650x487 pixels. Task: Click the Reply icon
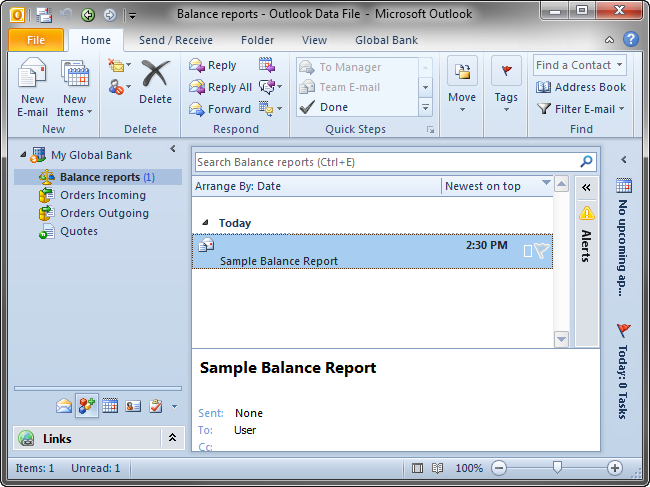tap(197, 65)
